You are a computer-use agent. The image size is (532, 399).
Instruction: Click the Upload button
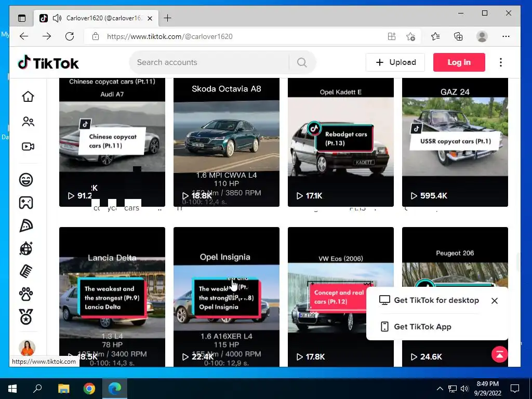[x=395, y=62]
